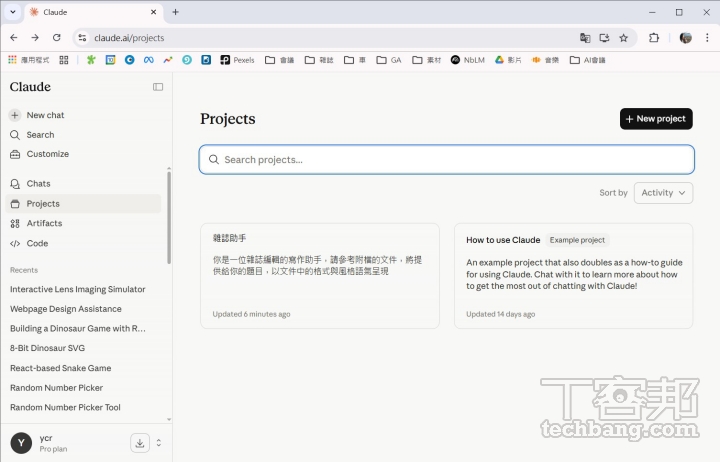The width and height of the screenshot is (720, 462).
Task: Click the translate page icon
Action: pyautogui.click(x=585, y=38)
